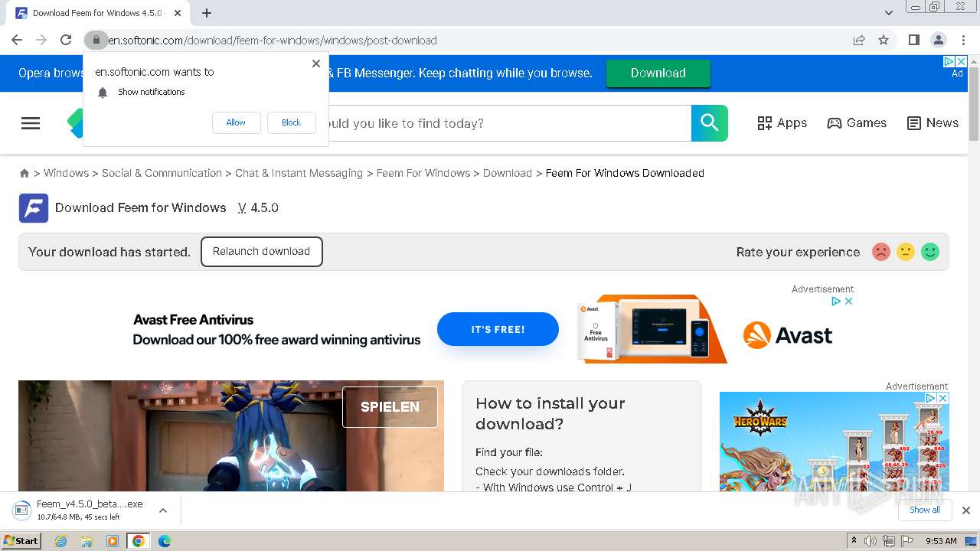
Task: Close the downloads bar
Action: click(x=966, y=510)
